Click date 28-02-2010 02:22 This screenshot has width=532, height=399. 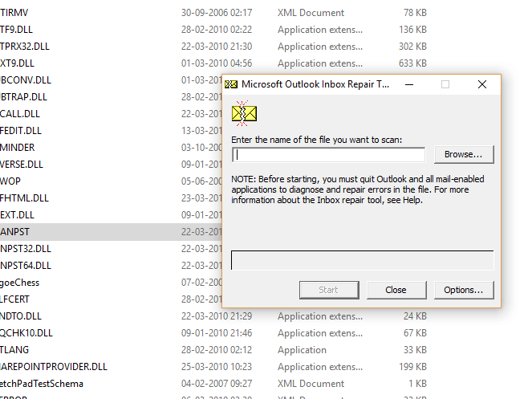pyautogui.click(x=217, y=30)
